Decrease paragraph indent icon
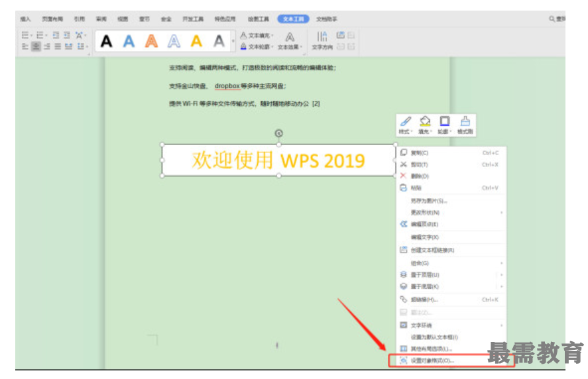Screen dimensions: 588x379 [56, 35]
